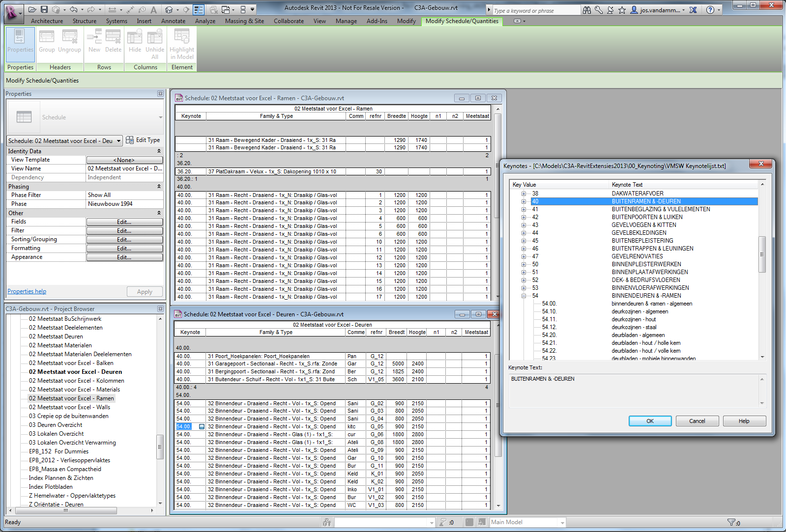
Task: Click the Edit Type button
Action: [143, 140]
